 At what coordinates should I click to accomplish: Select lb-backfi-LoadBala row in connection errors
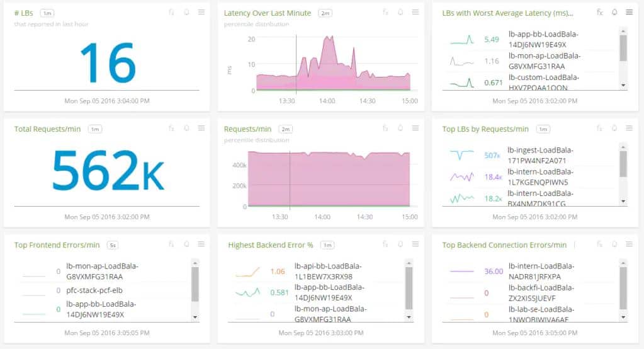pyautogui.click(x=530, y=293)
